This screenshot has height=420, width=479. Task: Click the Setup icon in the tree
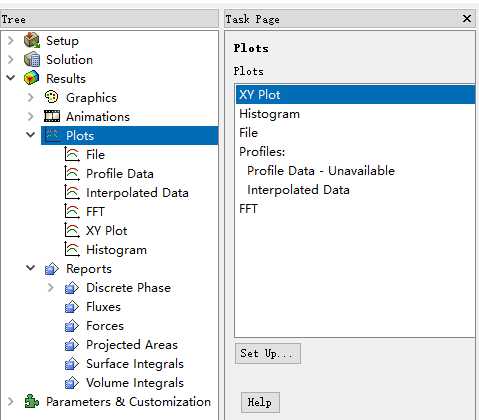click(32, 40)
